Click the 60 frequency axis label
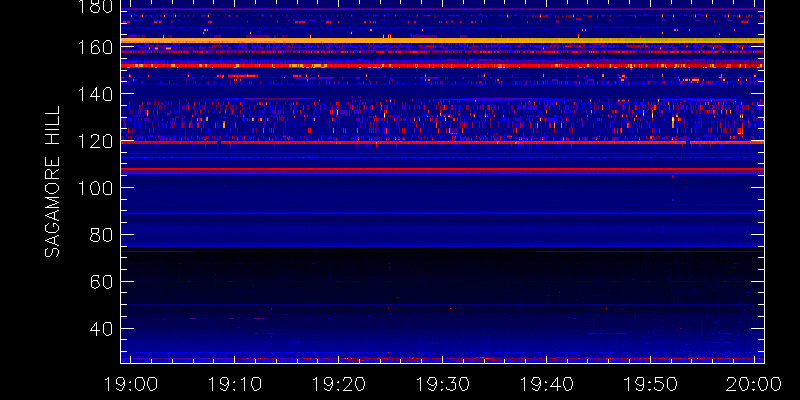 point(101,282)
